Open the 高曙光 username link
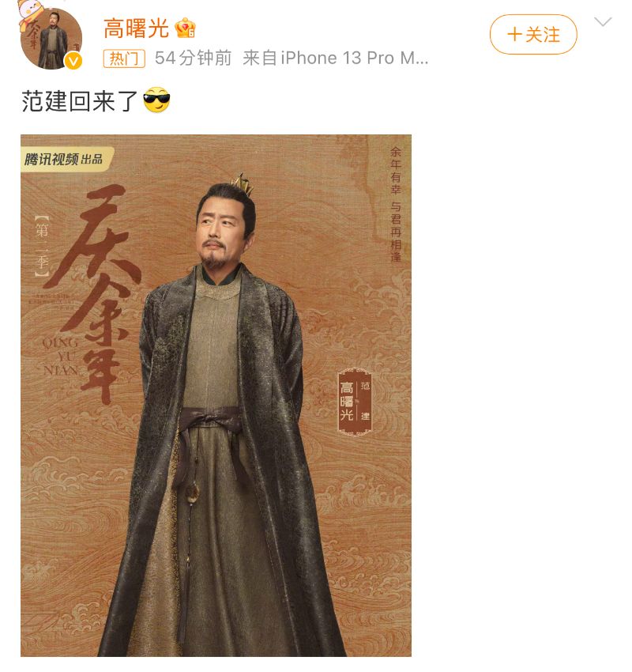This screenshot has width=632, height=672. [x=136, y=28]
